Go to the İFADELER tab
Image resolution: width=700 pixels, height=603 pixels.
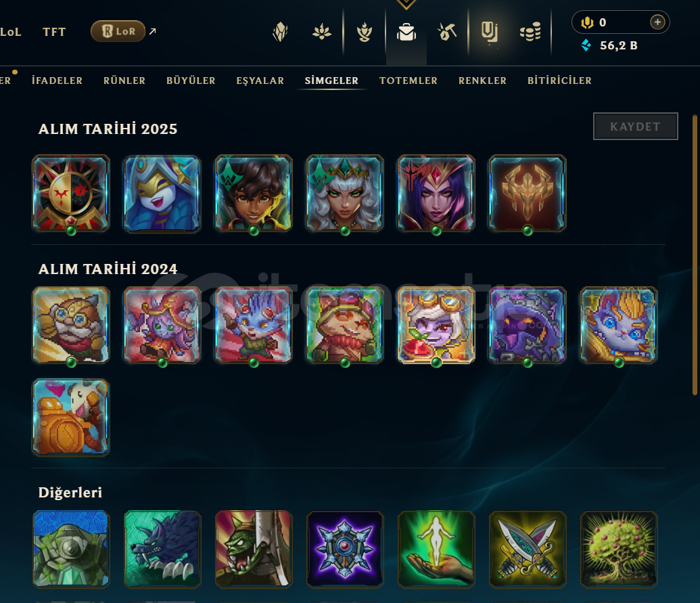57,81
